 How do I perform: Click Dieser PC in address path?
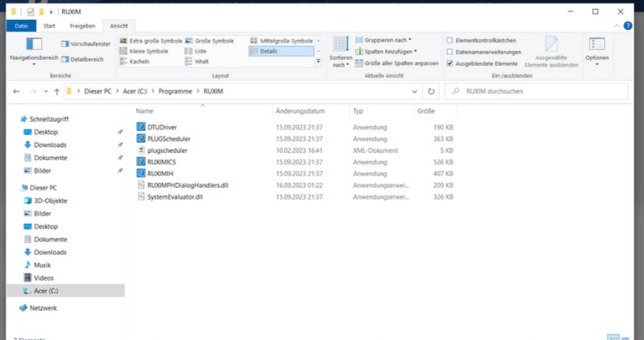click(x=98, y=92)
